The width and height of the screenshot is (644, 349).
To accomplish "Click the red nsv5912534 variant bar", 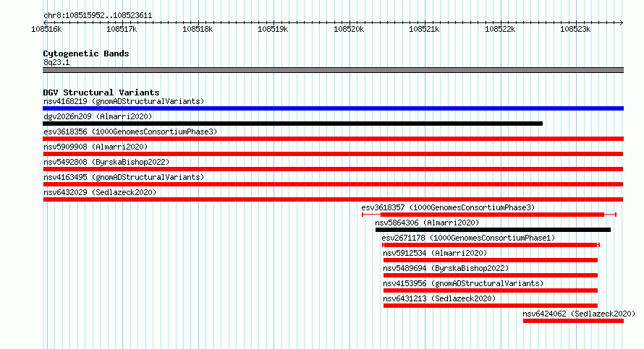I will point(491,260).
